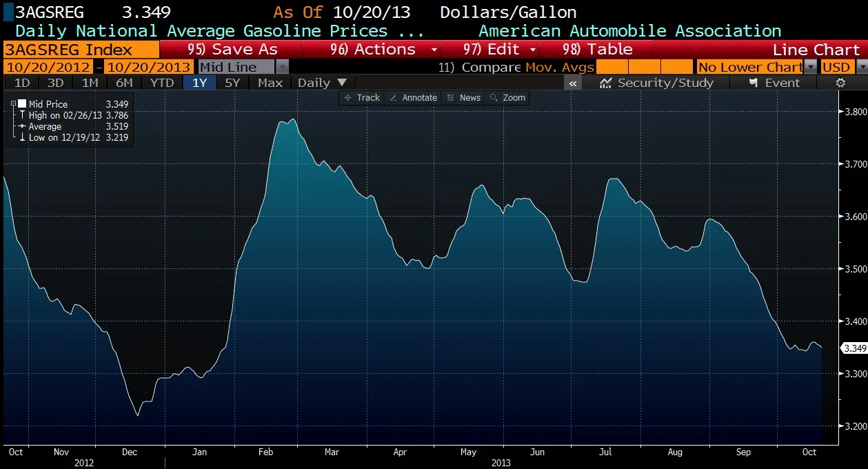Image resolution: width=868 pixels, height=469 pixels.
Task: Switch to the Max range tab
Action: click(270, 83)
